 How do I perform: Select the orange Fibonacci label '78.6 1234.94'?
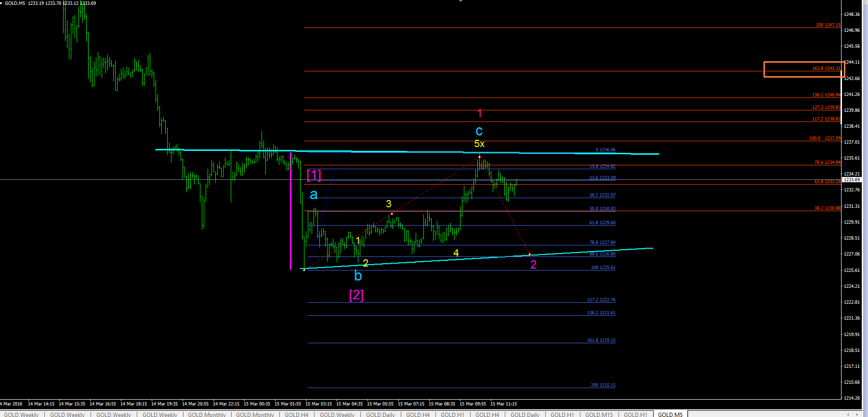tap(828, 162)
